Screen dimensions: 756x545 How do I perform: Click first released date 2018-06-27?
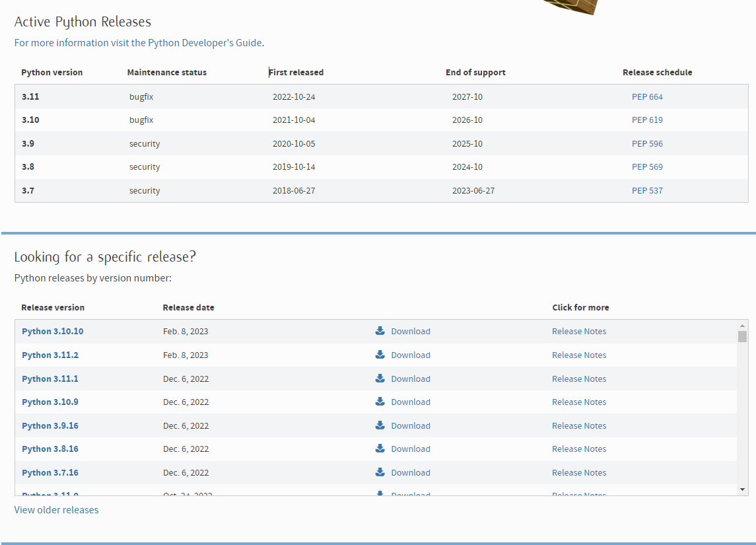click(x=294, y=190)
